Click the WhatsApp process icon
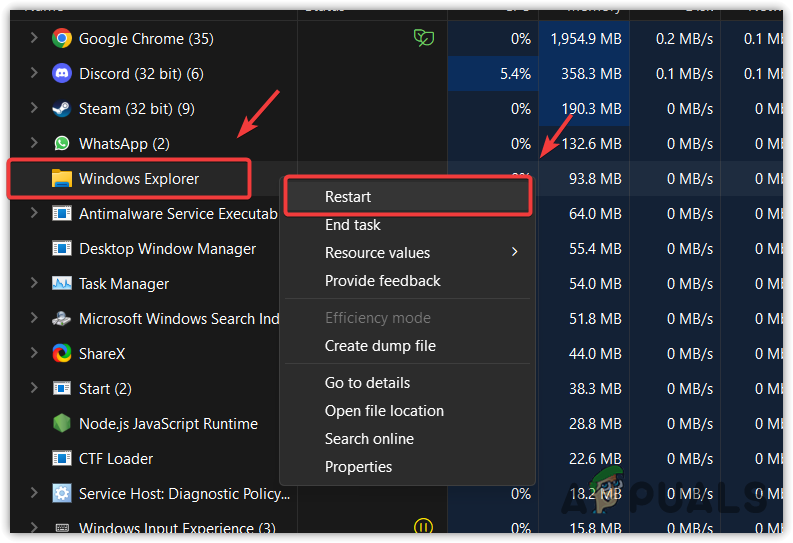The height and width of the screenshot is (543, 793). click(x=62, y=144)
